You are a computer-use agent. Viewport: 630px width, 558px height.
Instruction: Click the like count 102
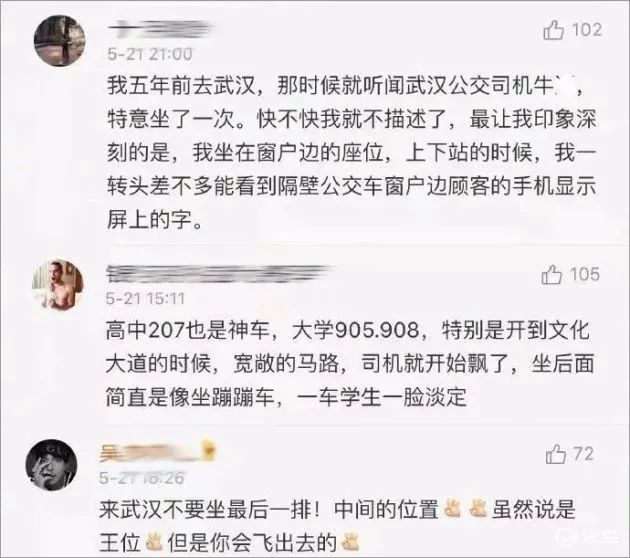pos(587,30)
